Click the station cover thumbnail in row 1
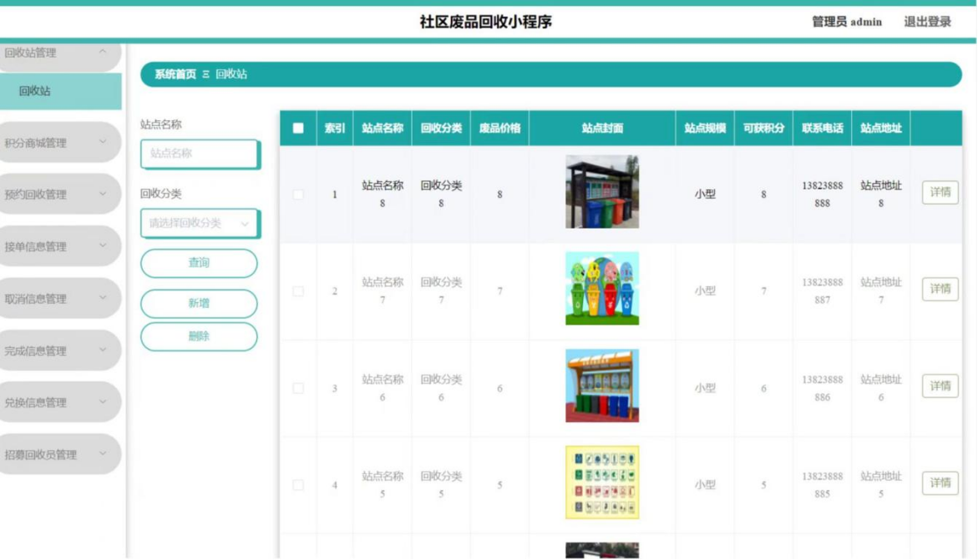978x560 pixels. coord(602,192)
